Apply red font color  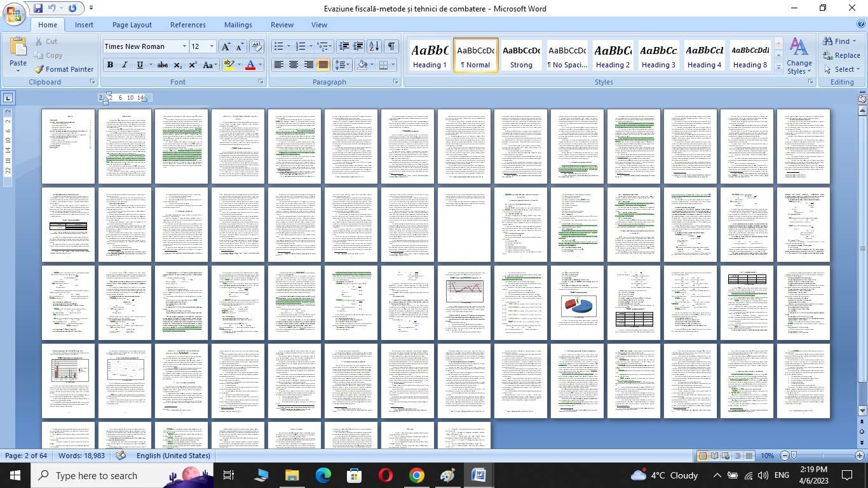pos(250,65)
